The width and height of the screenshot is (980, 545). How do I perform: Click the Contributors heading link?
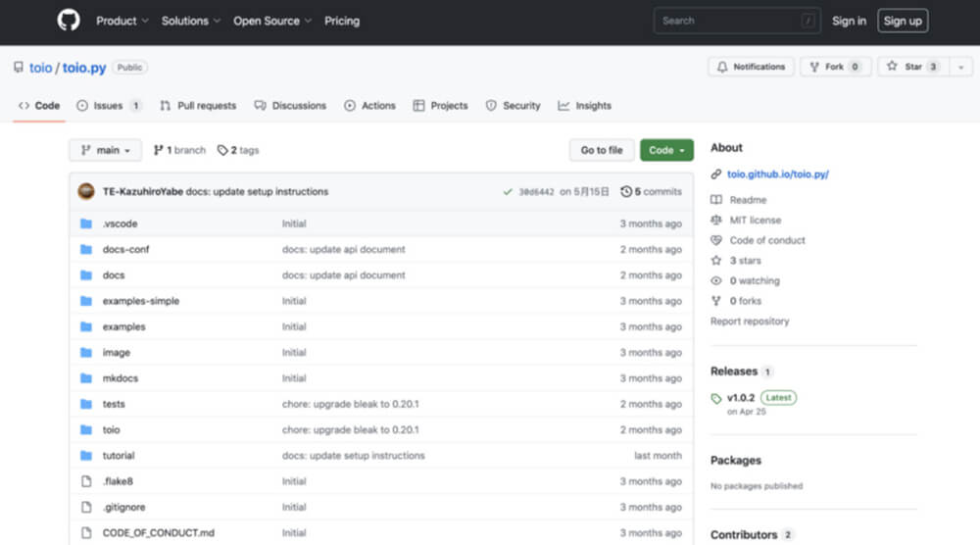click(x=744, y=535)
